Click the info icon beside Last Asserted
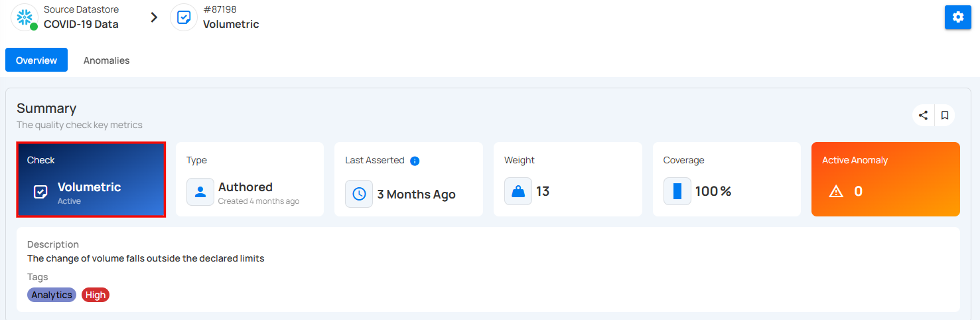 pyautogui.click(x=415, y=161)
